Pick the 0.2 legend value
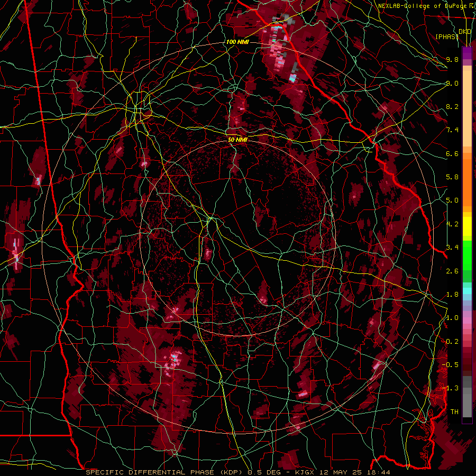Screen dimensions: 476x476 coord(452,342)
